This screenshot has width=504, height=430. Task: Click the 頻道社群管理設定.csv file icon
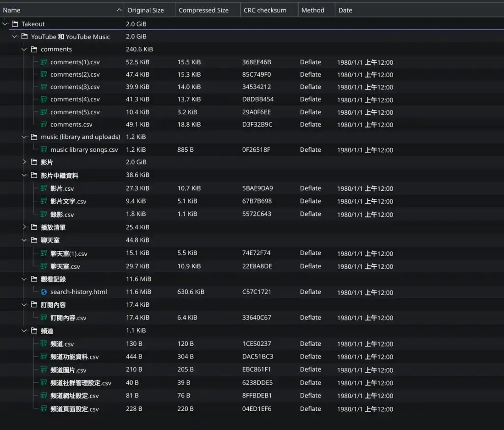(44, 382)
